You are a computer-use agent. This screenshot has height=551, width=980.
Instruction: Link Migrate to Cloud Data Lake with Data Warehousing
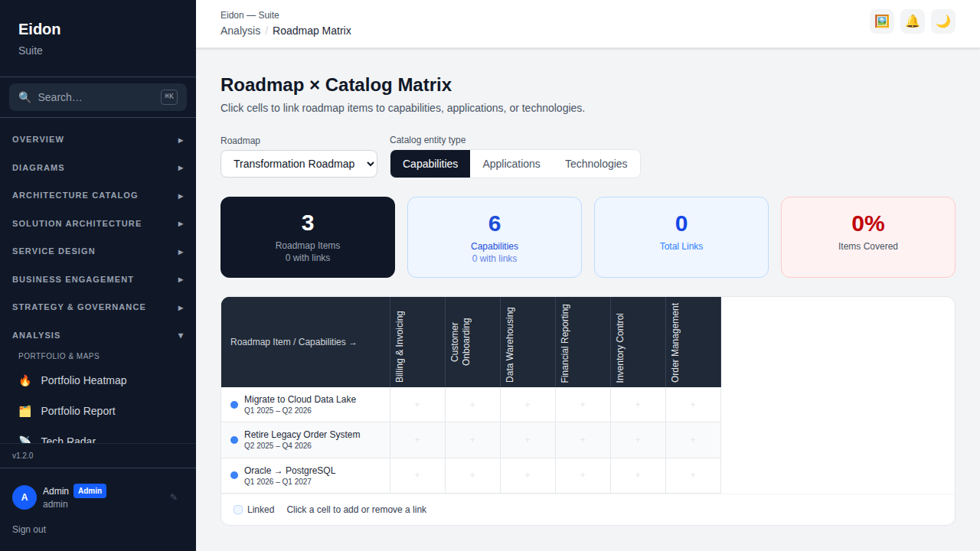pos(528,405)
